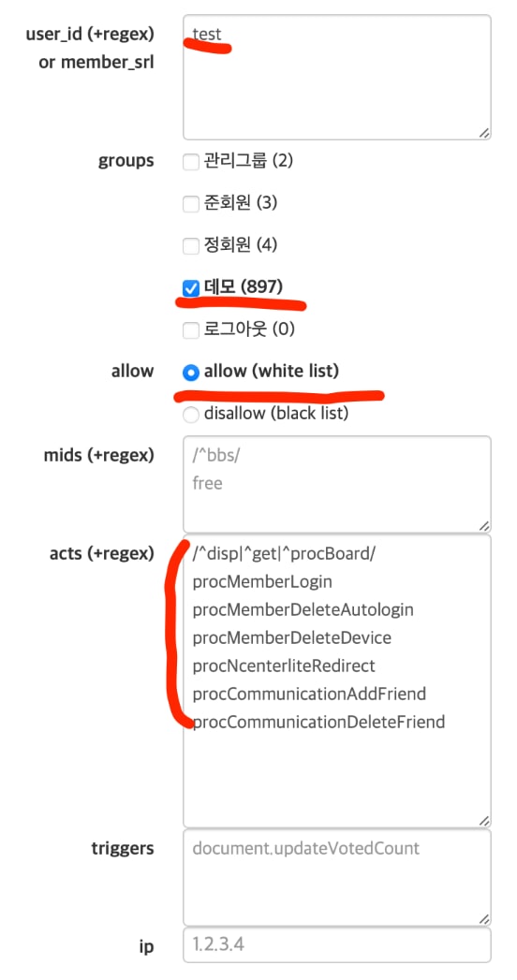
Task: Click the mids (+regex) text area
Action: pos(337,484)
